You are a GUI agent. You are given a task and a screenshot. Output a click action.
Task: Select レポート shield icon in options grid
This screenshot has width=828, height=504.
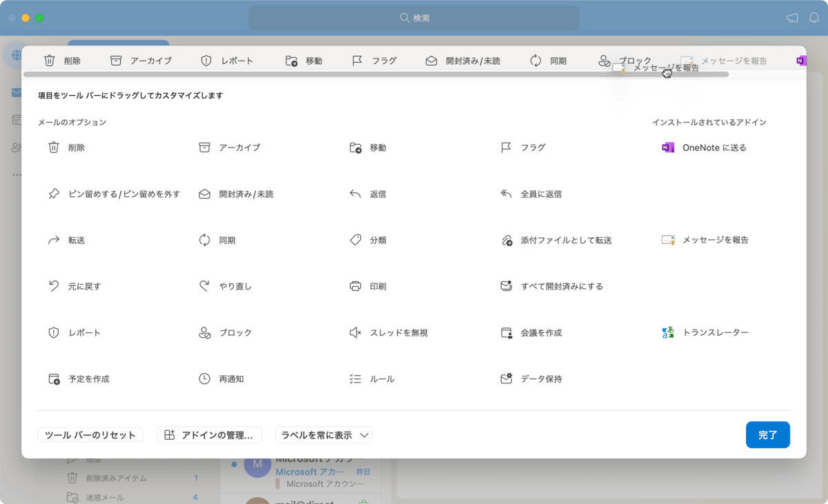(x=54, y=332)
